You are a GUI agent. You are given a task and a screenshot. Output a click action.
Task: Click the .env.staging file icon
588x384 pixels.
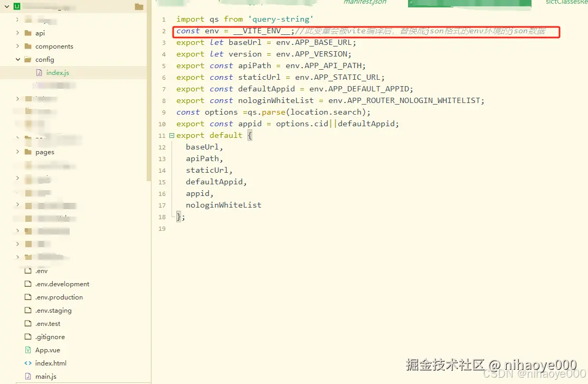click(x=28, y=310)
